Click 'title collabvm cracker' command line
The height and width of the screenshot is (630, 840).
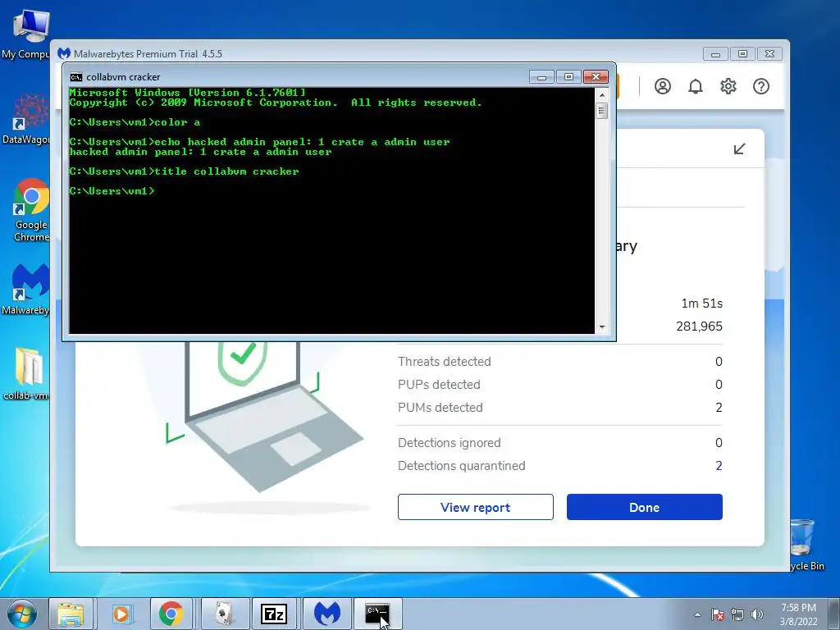(185, 171)
